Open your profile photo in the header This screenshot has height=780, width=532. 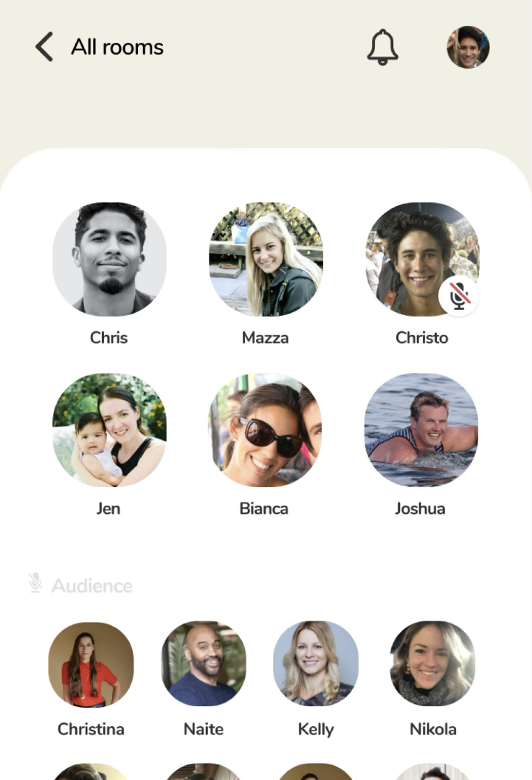(x=468, y=47)
